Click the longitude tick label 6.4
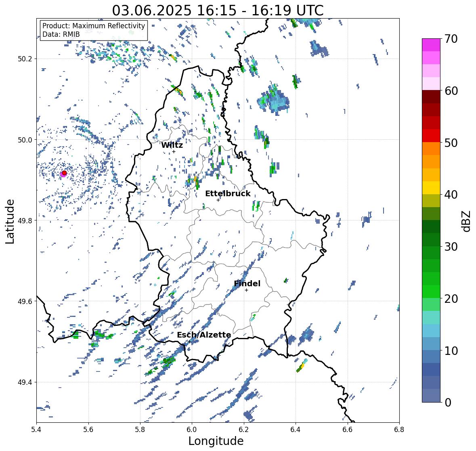Viewport: 476px width, 451px height. (296, 430)
